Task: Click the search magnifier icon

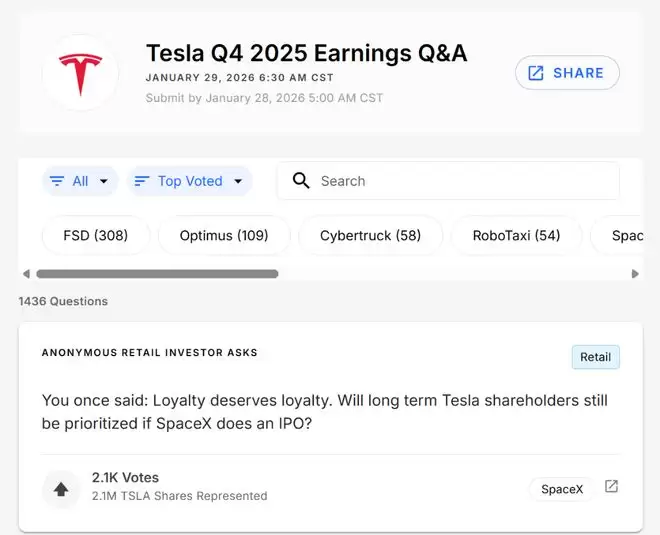Action: click(300, 181)
